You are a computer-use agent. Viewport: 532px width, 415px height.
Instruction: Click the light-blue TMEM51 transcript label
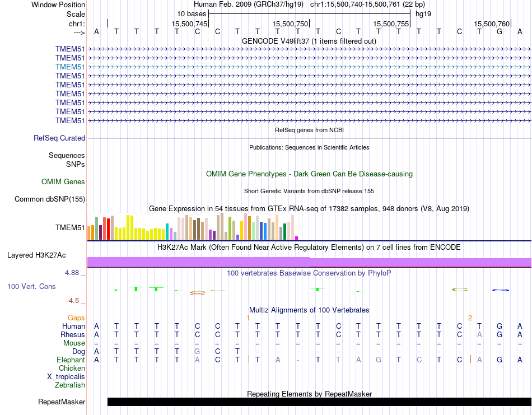(x=70, y=67)
